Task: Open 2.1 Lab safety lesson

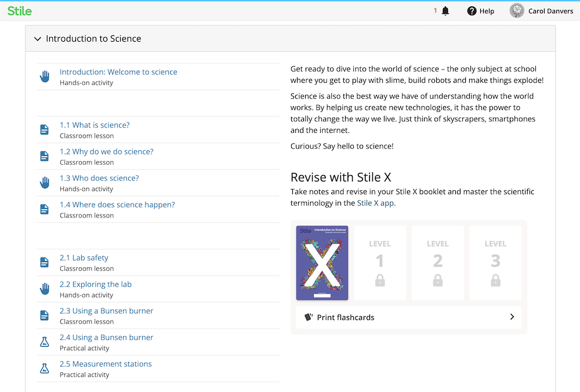Action: [x=84, y=258]
